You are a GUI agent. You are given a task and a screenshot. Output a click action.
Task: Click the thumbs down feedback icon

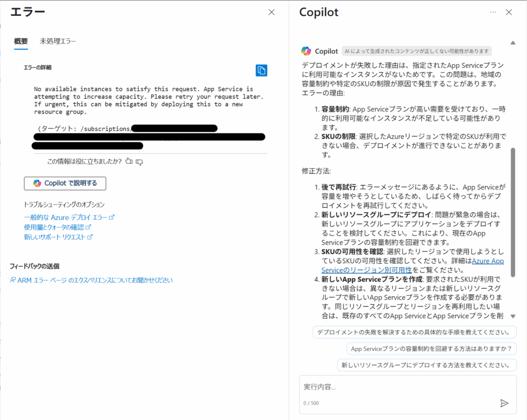(x=139, y=162)
